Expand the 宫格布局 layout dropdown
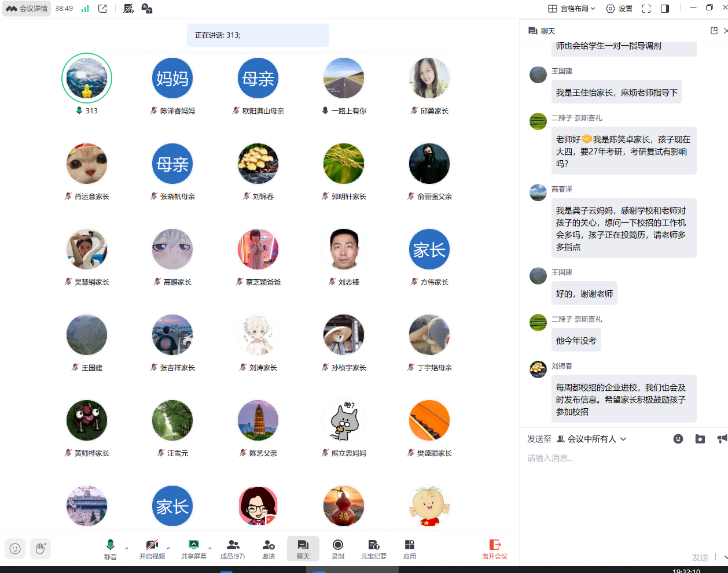Screen dimensions: 728x573 572,9
